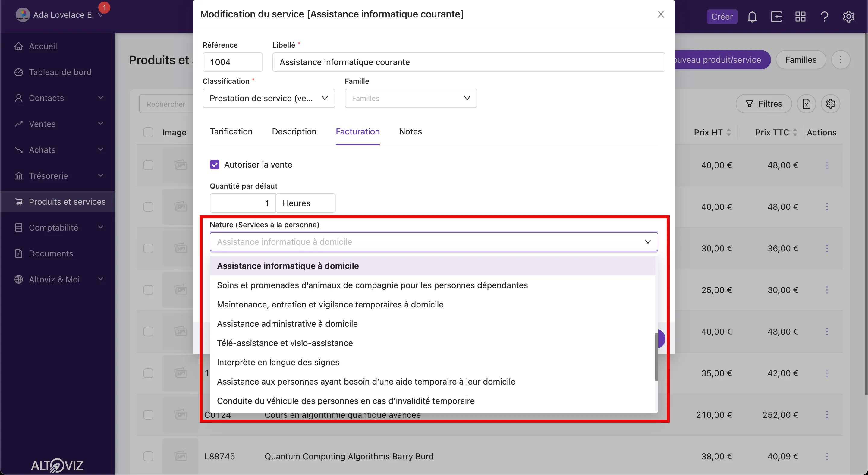Open the Classification dropdown
Viewport: 868px width, 475px height.
269,98
